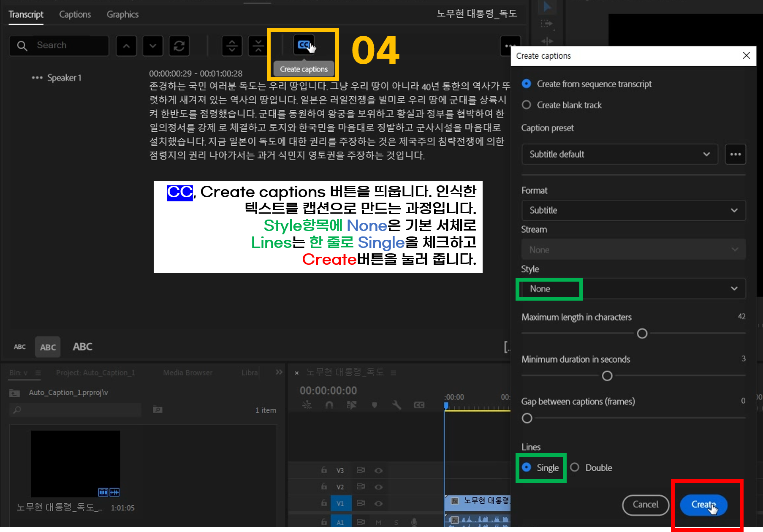The image size is (763, 532).
Task: Open the Bin panel hamburger menu
Action: pos(38,373)
